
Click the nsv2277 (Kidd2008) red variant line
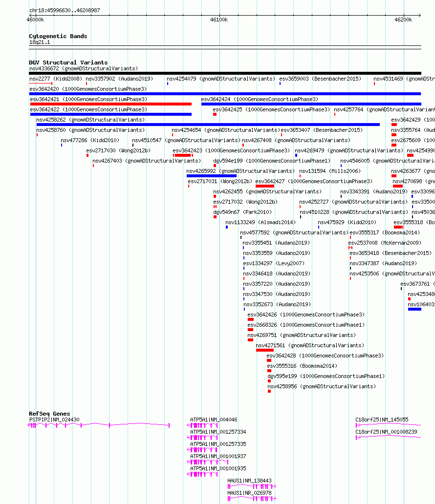click(41, 84)
